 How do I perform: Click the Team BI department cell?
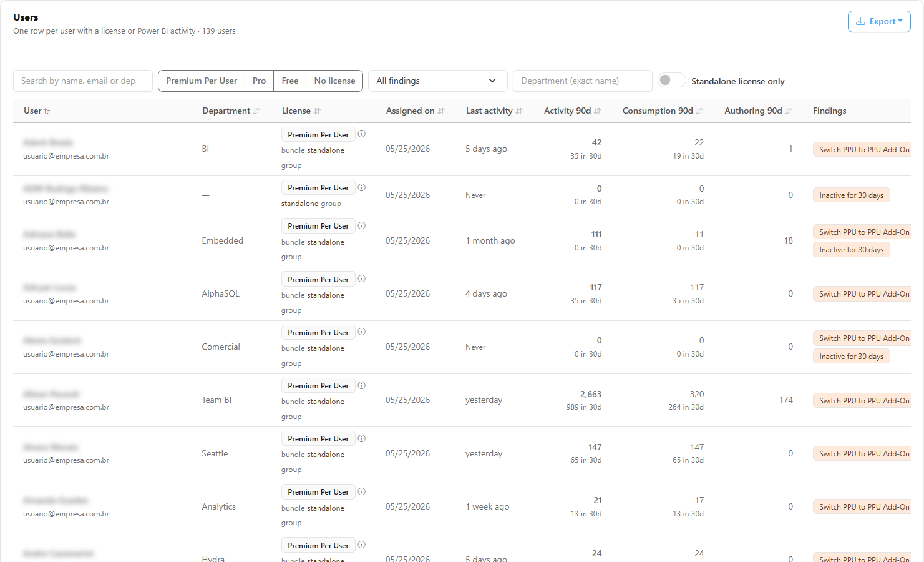click(216, 400)
